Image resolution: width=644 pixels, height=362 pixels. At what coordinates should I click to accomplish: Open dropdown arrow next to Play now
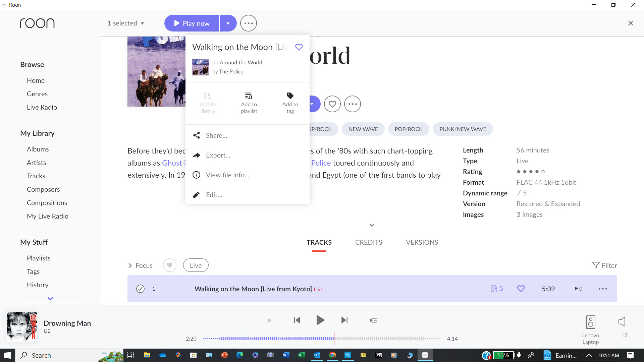click(228, 23)
